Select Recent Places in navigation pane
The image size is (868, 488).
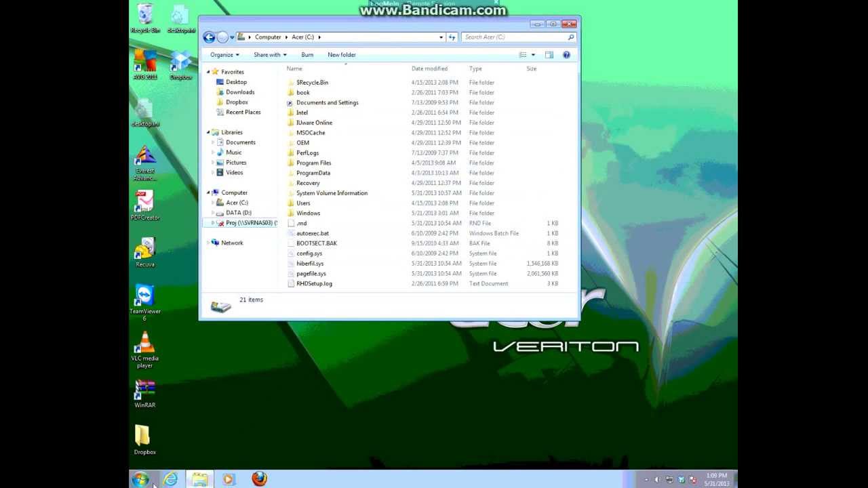tap(243, 112)
